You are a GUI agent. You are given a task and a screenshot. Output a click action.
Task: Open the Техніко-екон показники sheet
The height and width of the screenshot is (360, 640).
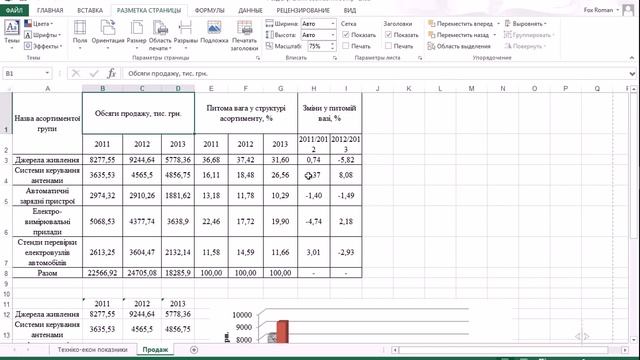(92, 350)
